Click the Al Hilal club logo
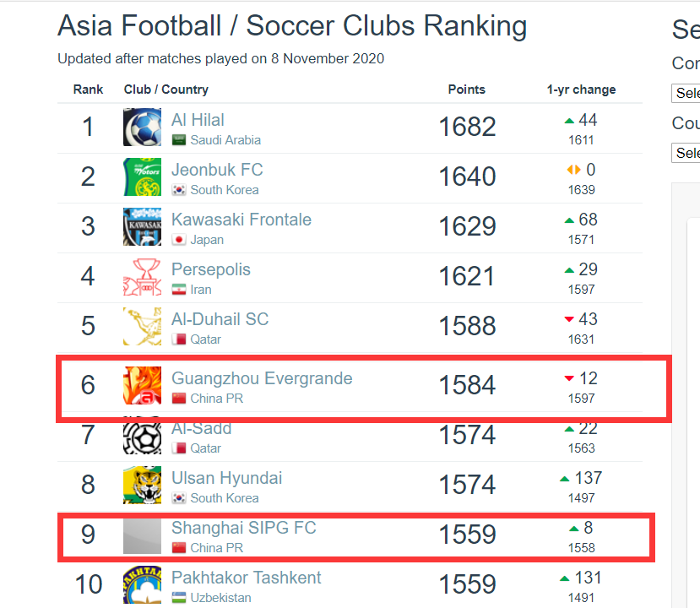This screenshot has height=608, width=700. coord(142,128)
